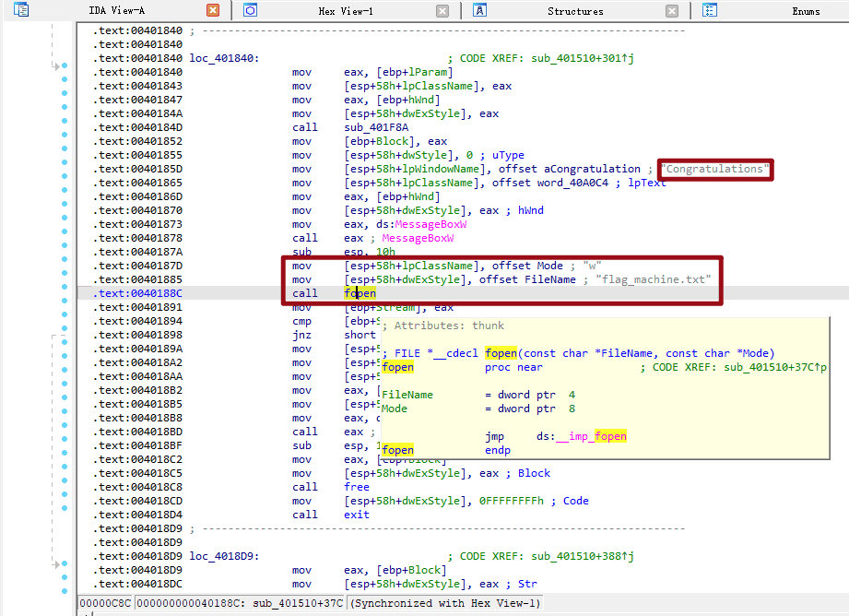Click loc_401840 label
This screenshot has width=849, height=616.
coord(224,58)
